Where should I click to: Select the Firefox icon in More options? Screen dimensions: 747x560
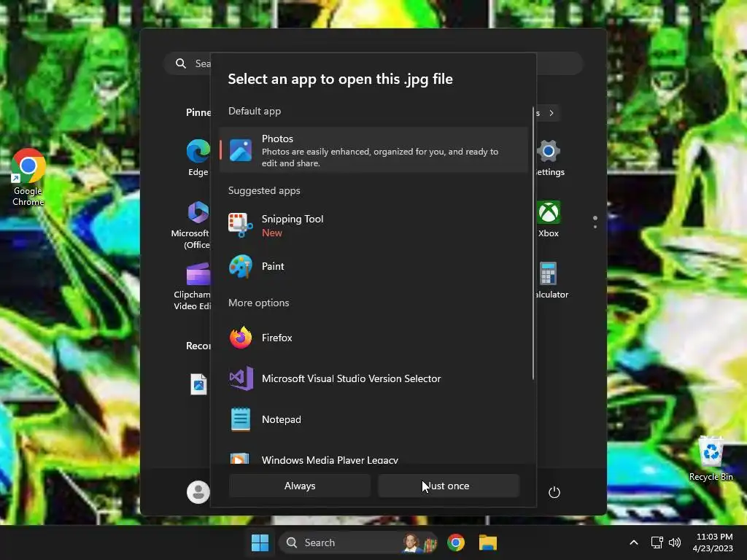241,338
